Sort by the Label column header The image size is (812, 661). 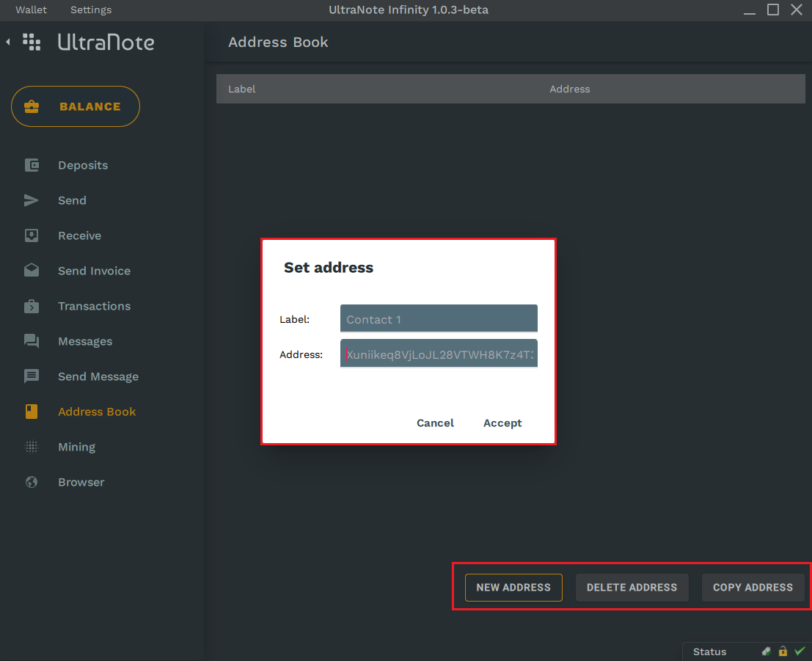tap(242, 89)
